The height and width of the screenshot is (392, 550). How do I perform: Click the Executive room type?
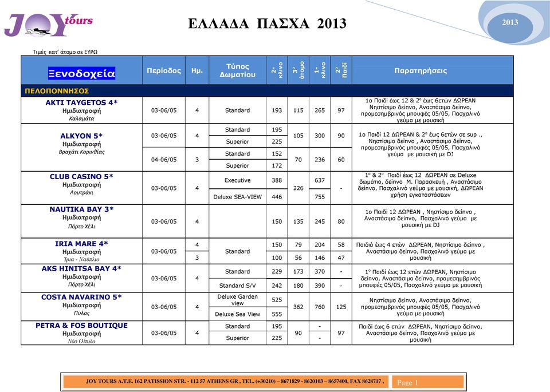(237, 180)
